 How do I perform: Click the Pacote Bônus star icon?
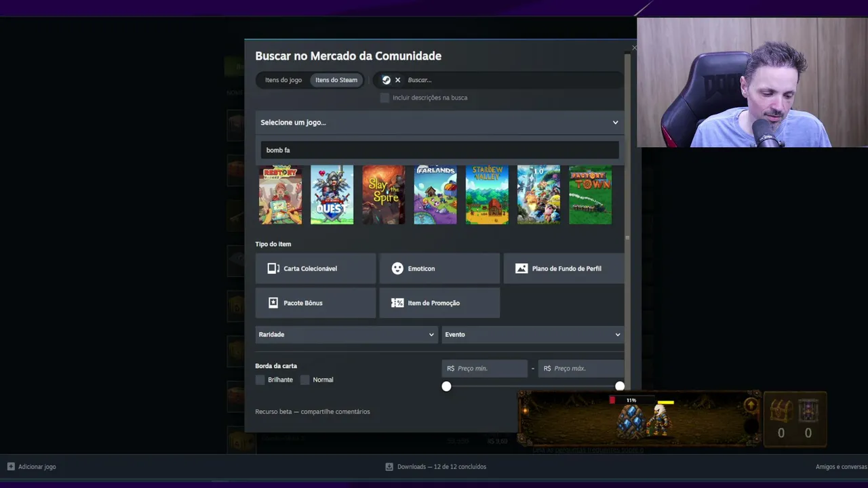click(x=273, y=303)
